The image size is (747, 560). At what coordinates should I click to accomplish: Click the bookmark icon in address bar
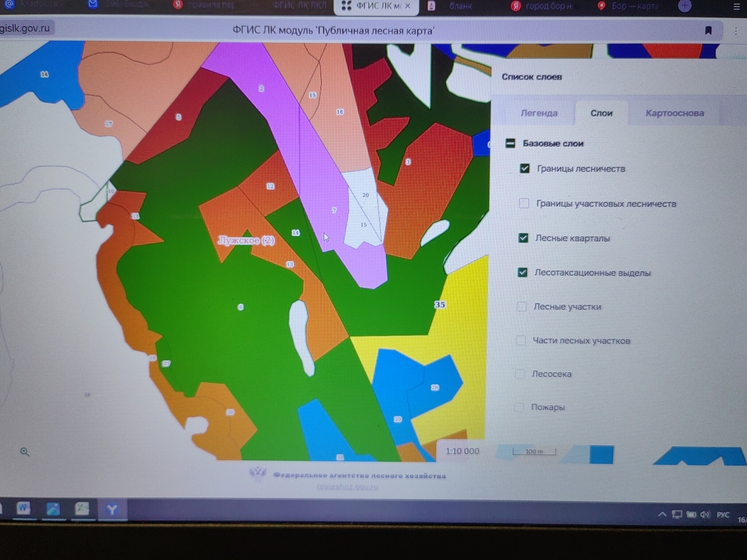(708, 31)
